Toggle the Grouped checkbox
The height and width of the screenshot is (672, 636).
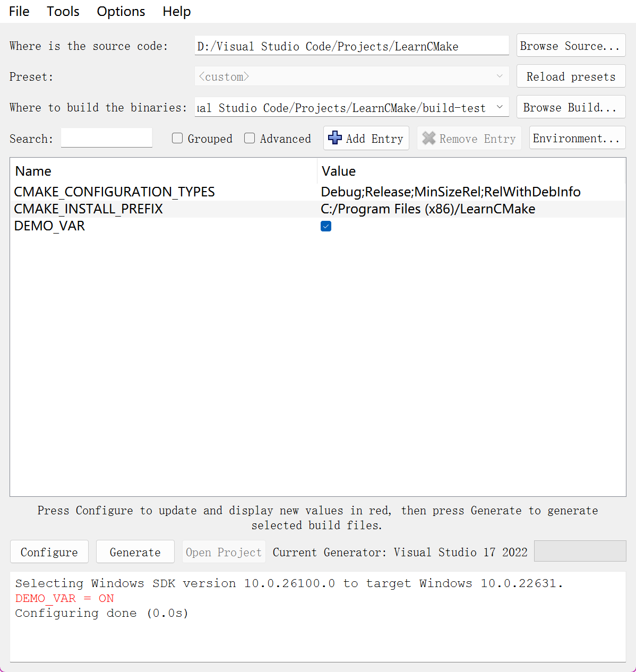(x=177, y=139)
